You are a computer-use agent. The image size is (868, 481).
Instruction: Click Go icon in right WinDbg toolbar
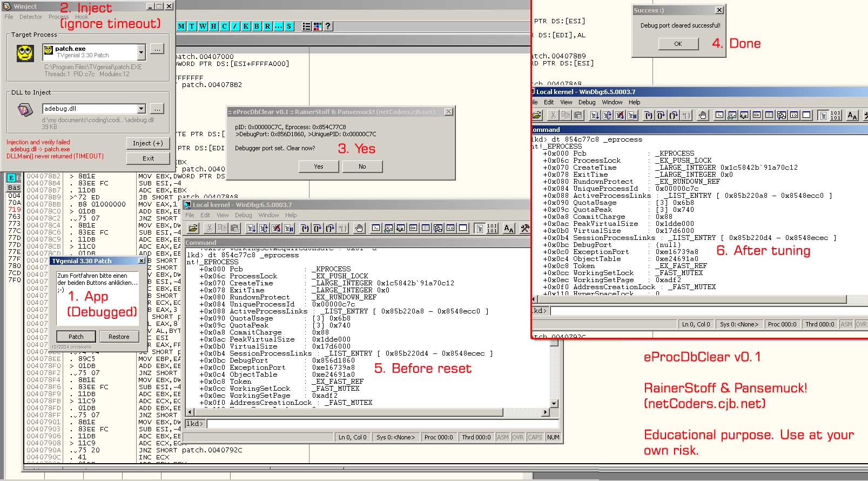(x=595, y=115)
